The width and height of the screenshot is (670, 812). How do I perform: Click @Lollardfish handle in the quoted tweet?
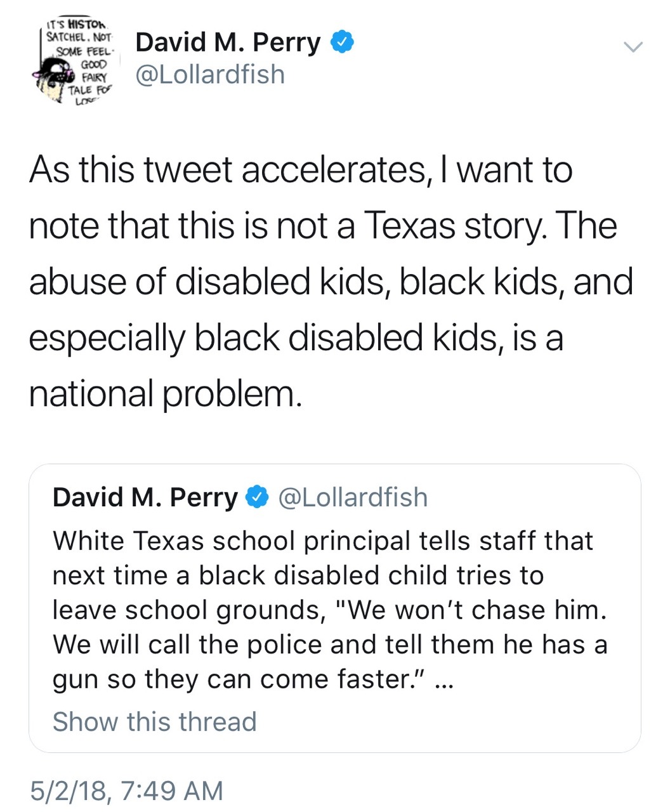pos(353,497)
